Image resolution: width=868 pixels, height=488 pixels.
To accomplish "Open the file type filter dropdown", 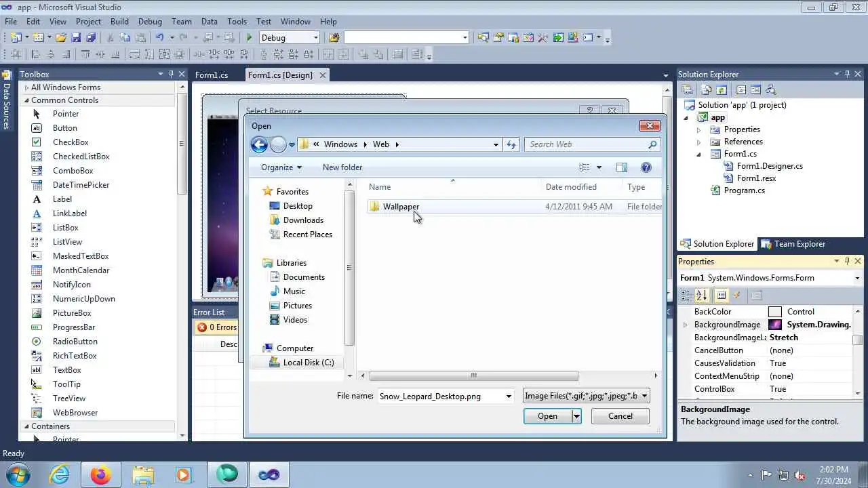I will tap(644, 396).
